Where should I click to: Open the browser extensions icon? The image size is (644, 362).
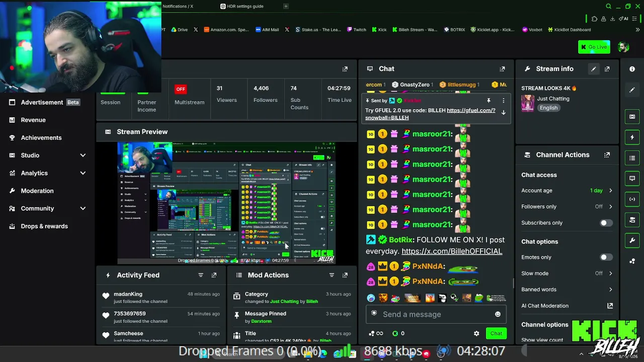tap(594, 19)
